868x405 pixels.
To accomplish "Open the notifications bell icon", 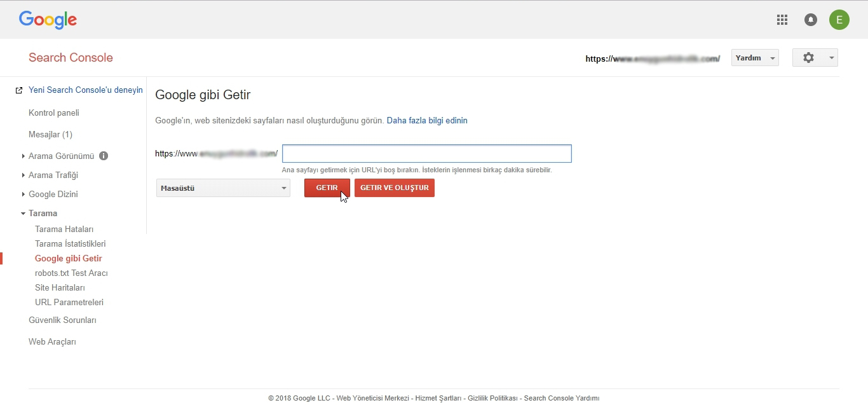I will point(811,20).
